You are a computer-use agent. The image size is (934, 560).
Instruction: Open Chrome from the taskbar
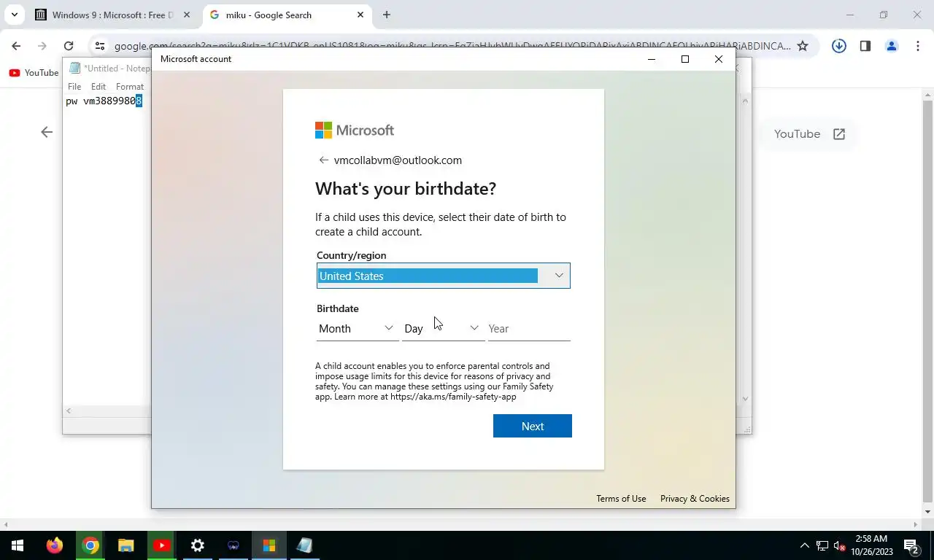pos(90,545)
